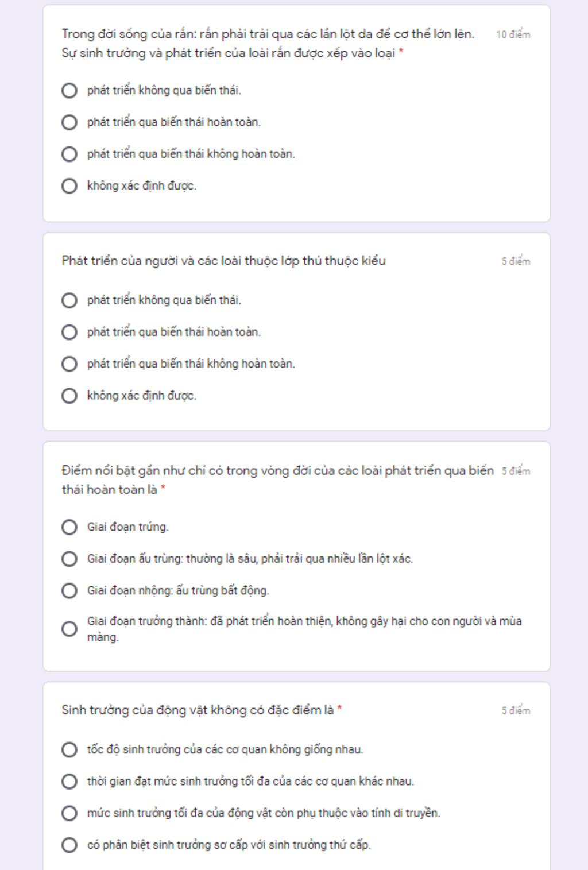Mark "không xác định được" for mammal question
This screenshot has height=870, width=588.
(x=69, y=396)
